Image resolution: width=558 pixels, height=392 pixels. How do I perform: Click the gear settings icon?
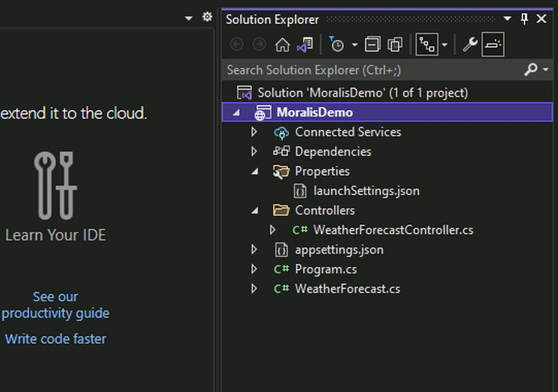pyautogui.click(x=207, y=17)
